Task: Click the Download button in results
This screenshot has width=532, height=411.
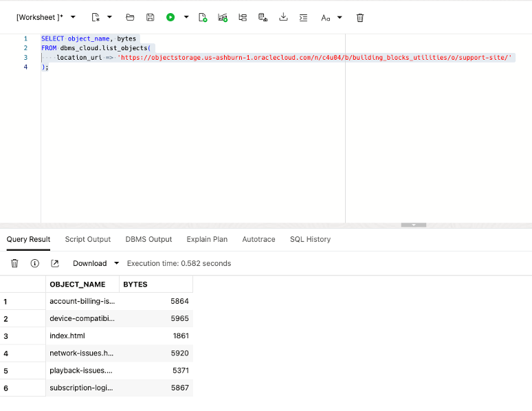Action: coord(90,263)
